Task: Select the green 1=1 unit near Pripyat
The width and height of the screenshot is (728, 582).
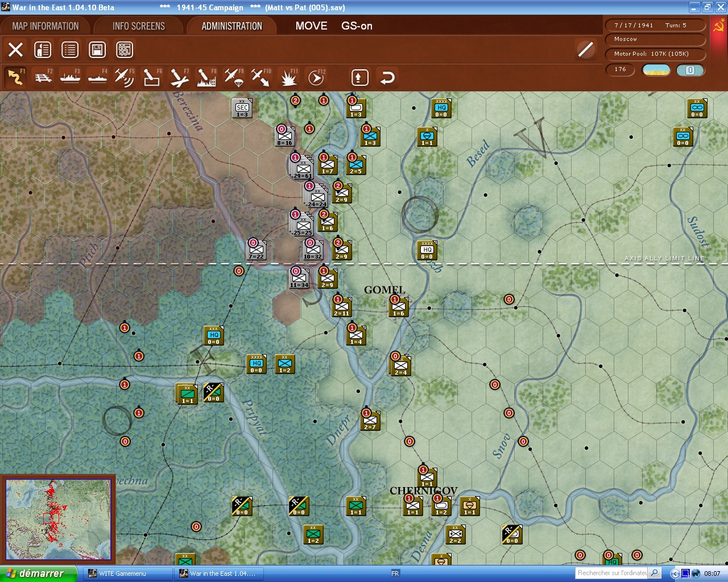Action: tap(187, 394)
